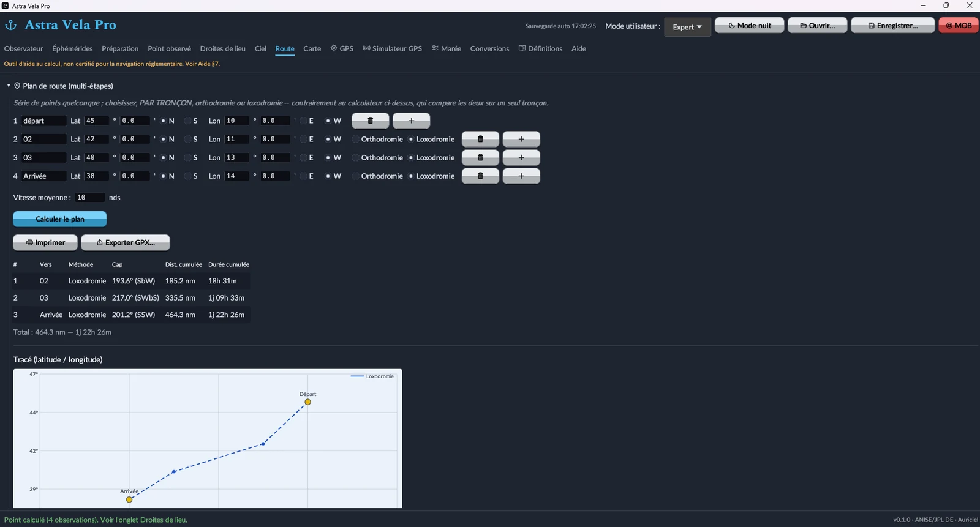Open the Aide tab
Image resolution: width=980 pixels, height=527 pixels.
(x=579, y=49)
